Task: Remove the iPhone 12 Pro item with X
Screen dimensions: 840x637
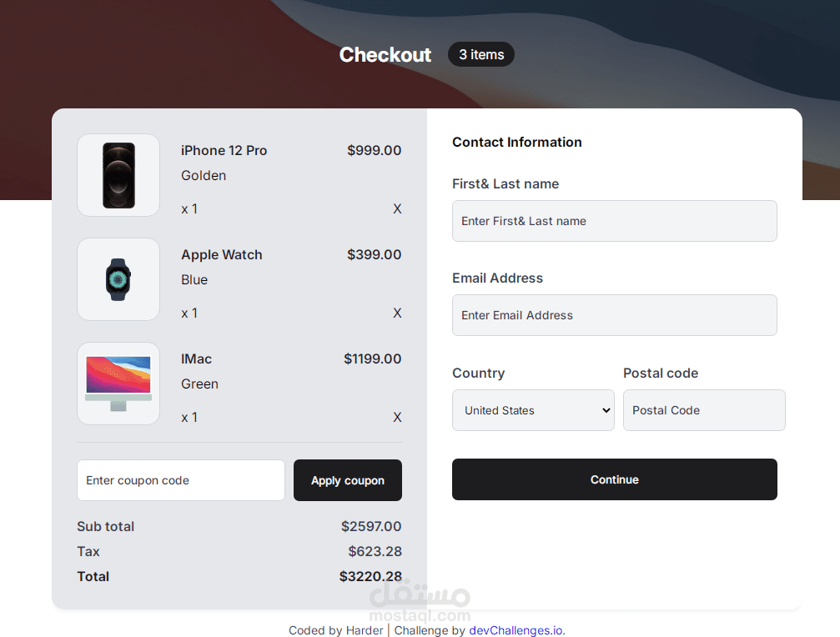Action: [x=397, y=208]
